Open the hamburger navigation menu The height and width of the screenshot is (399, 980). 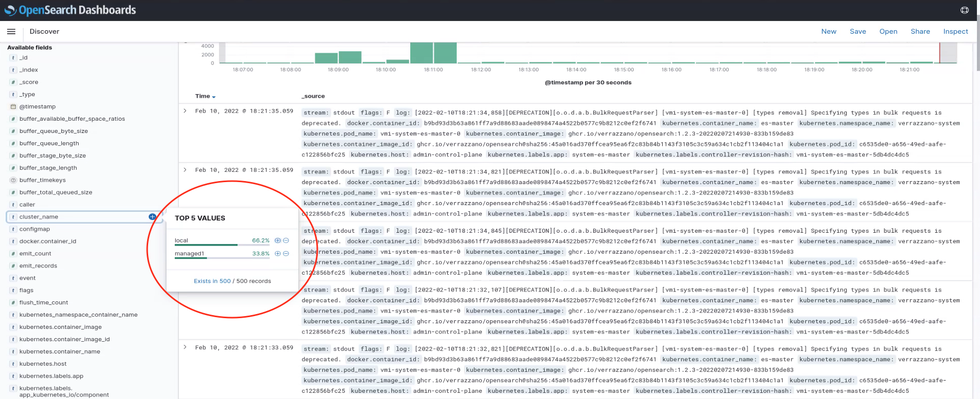coord(11,32)
